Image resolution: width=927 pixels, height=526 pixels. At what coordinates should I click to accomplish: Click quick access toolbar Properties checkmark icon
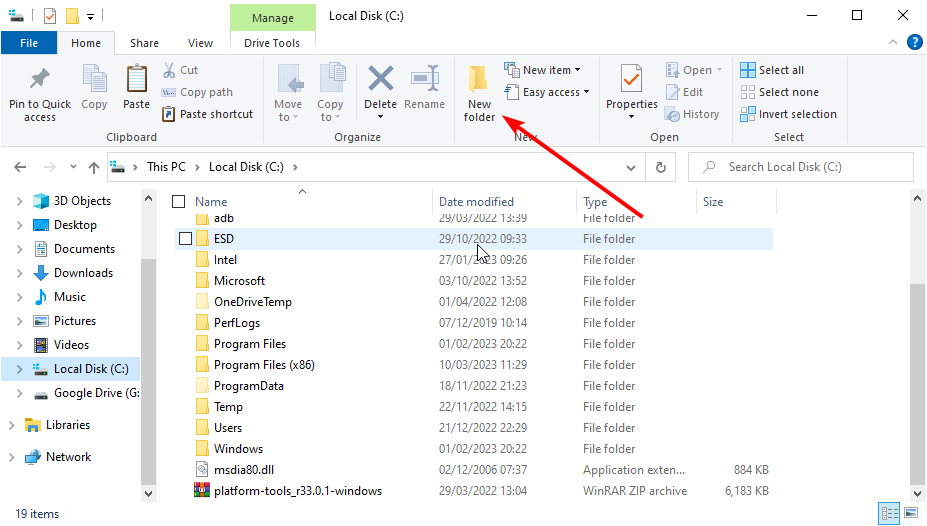(x=50, y=16)
